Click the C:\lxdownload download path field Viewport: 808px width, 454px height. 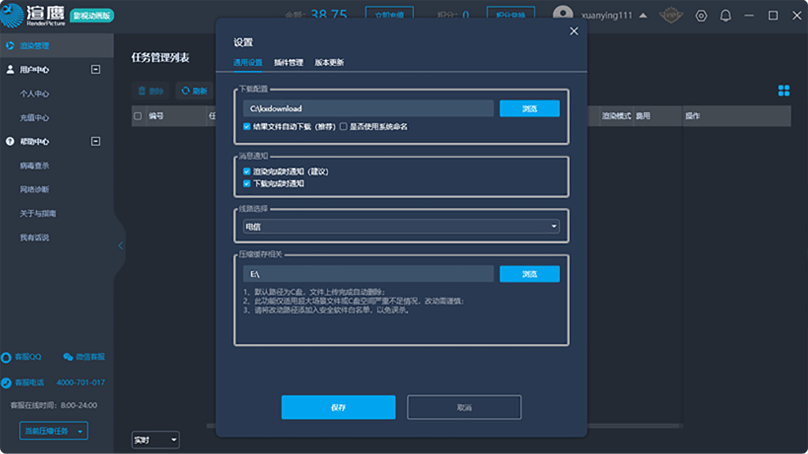tap(368, 108)
